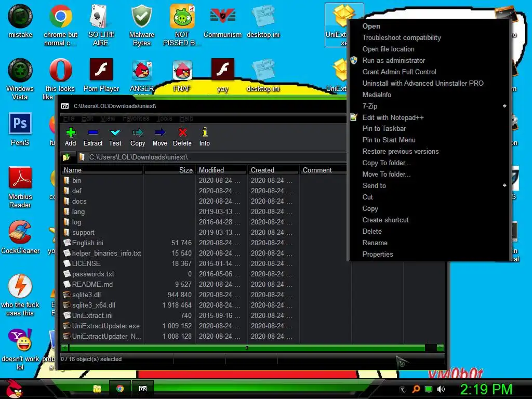Click the address bar path field
The width and height of the screenshot is (532, 399).
[213, 157]
